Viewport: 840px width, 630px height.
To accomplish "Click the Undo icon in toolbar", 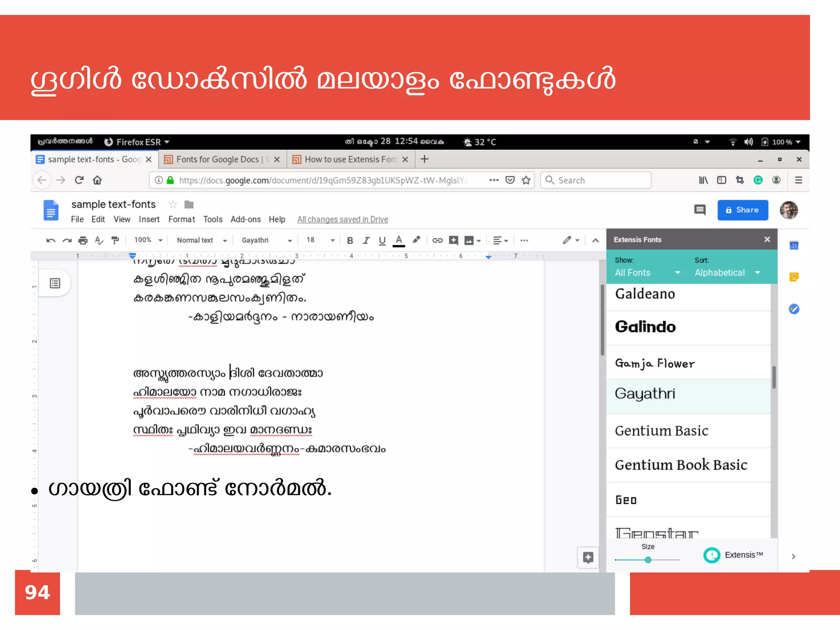I will point(50,240).
